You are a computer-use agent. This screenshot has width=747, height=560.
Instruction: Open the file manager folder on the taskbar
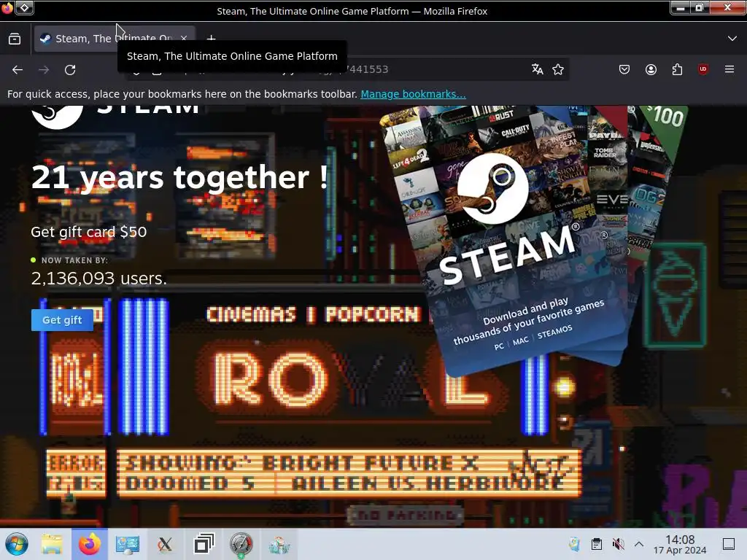pyautogui.click(x=52, y=544)
